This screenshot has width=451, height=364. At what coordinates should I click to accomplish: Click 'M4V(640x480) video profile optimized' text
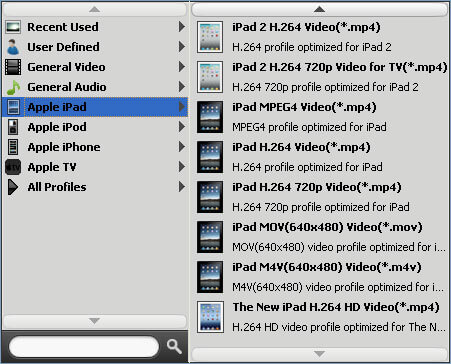point(338,287)
